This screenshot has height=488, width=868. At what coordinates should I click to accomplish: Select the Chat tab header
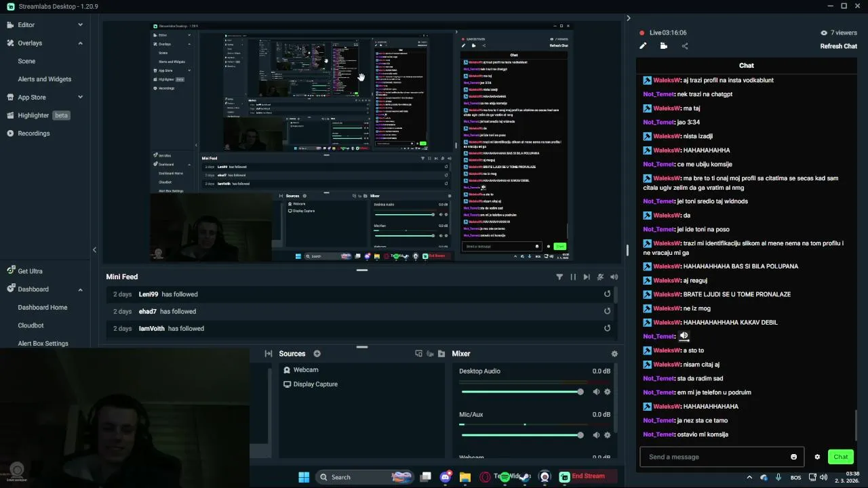(x=747, y=66)
